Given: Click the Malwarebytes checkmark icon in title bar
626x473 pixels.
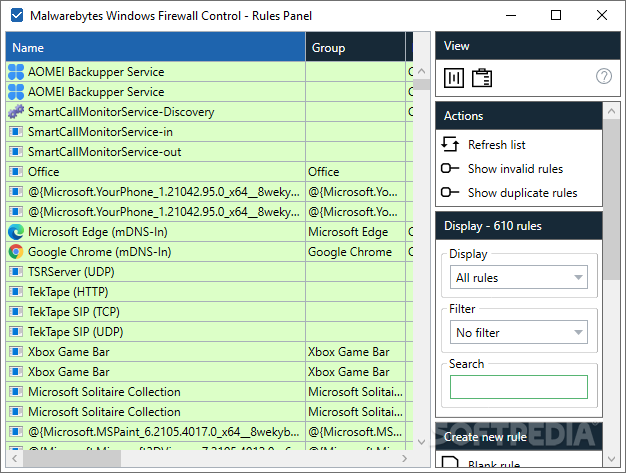Looking at the screenshot, I should click(17, 16).
